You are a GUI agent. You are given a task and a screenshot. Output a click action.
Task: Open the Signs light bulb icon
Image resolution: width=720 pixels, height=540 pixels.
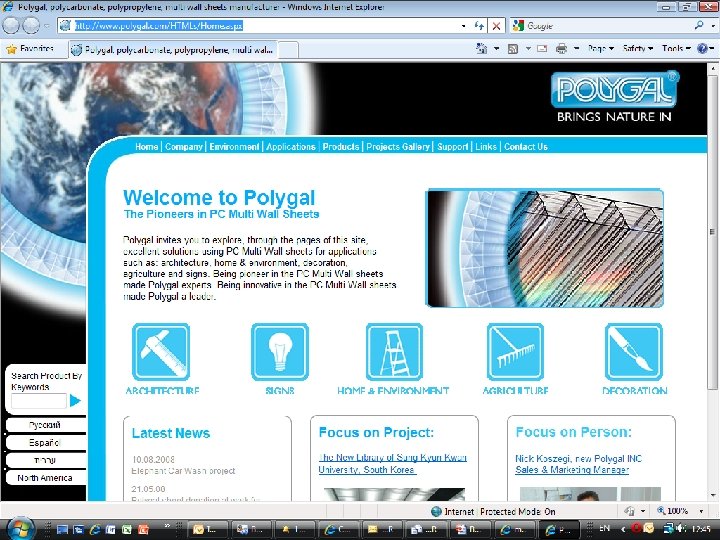coord(280,352)
